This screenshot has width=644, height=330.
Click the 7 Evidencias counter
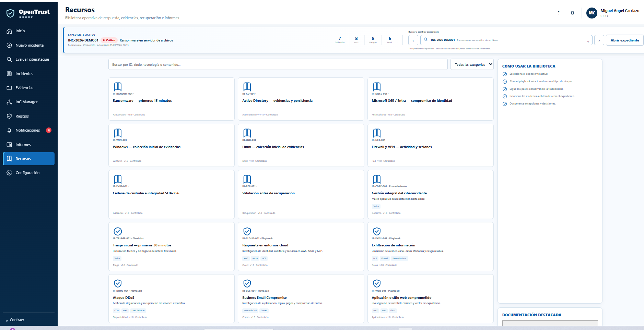pyautogui.click(x=340, y=40)
